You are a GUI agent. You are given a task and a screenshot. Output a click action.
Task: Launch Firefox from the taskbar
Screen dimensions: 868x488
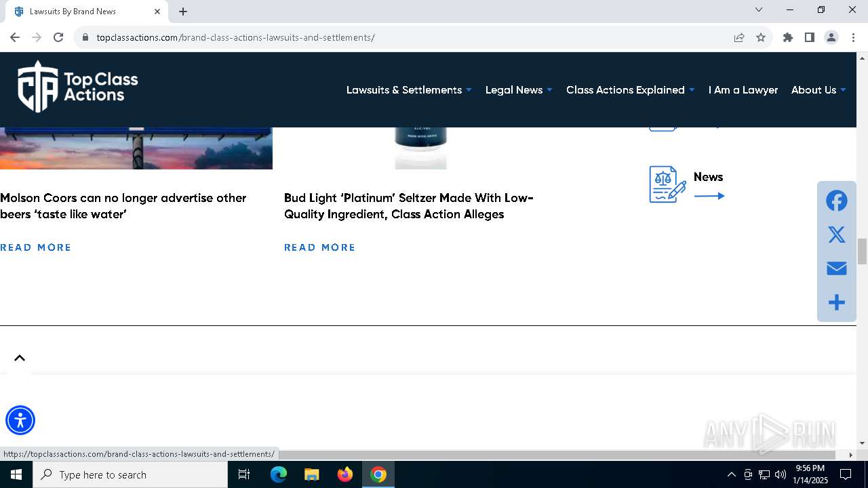point(345,474)
